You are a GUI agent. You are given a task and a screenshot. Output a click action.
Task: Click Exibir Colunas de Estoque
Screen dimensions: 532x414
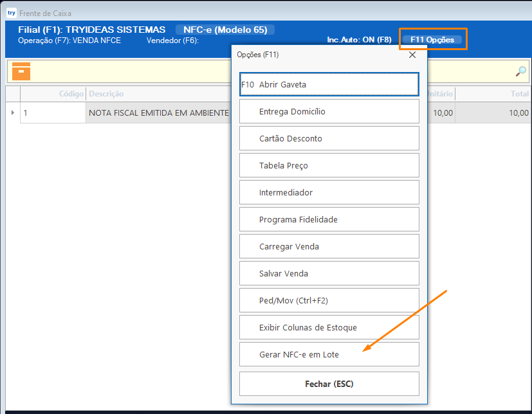(329, 327)
